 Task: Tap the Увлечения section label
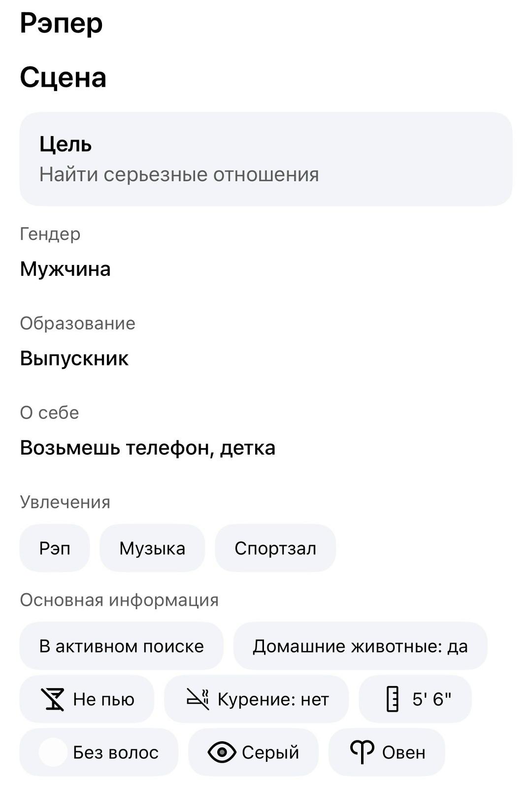[x=65, y=502]
